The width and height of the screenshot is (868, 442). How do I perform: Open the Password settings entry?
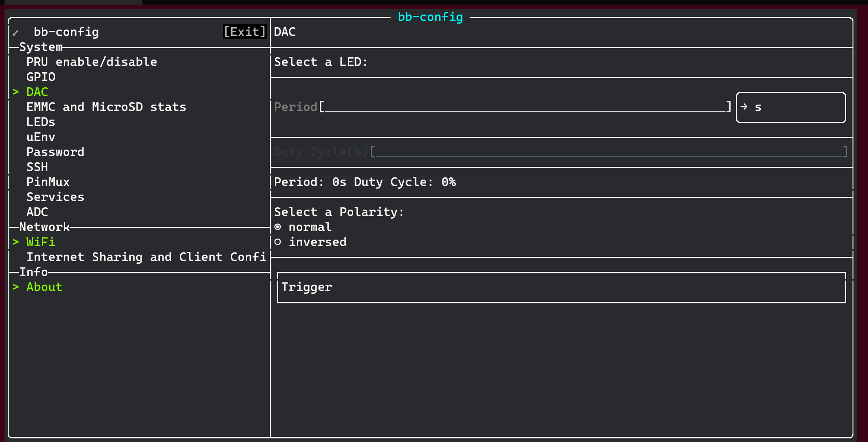click(55, 152)
